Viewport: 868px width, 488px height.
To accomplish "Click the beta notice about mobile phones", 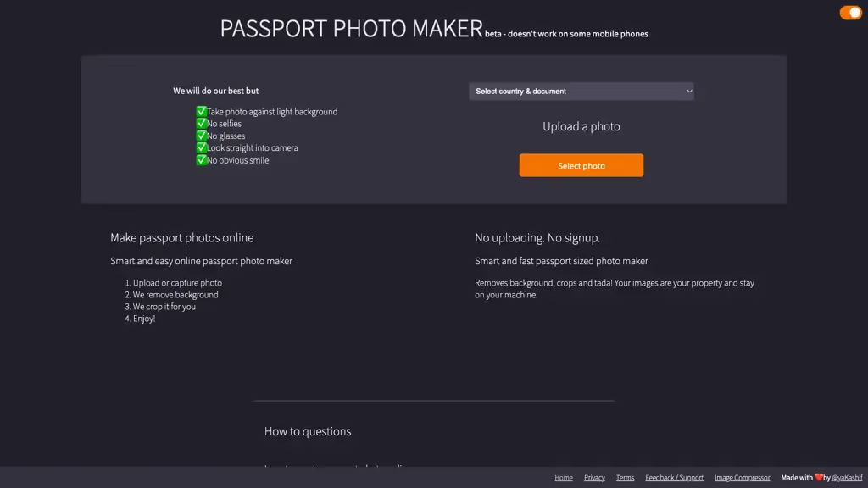I will click(x=566, y=34).
